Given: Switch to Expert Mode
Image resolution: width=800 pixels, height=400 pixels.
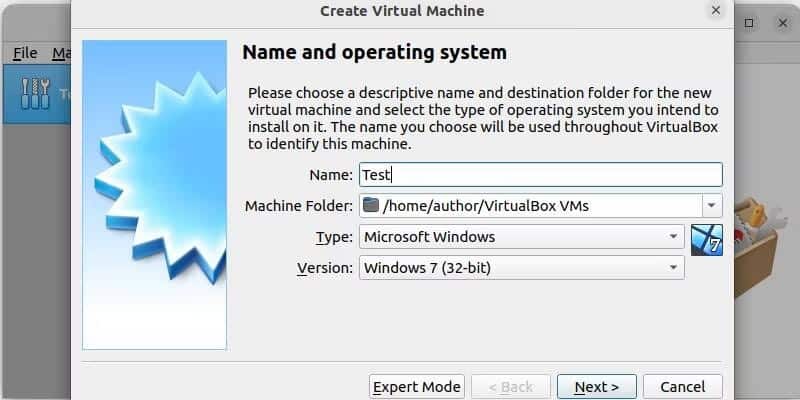Looking at the screenshot, I should (417, 387).
